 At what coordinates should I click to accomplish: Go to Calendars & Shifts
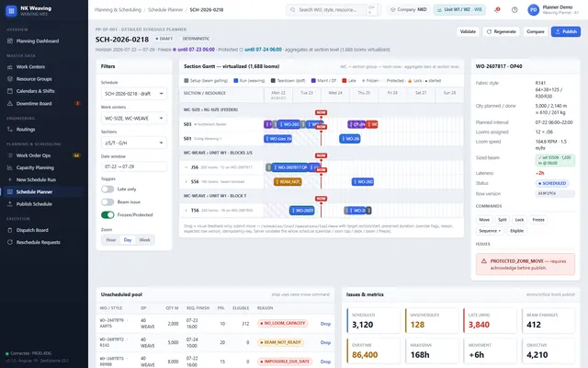click(35, 91)
